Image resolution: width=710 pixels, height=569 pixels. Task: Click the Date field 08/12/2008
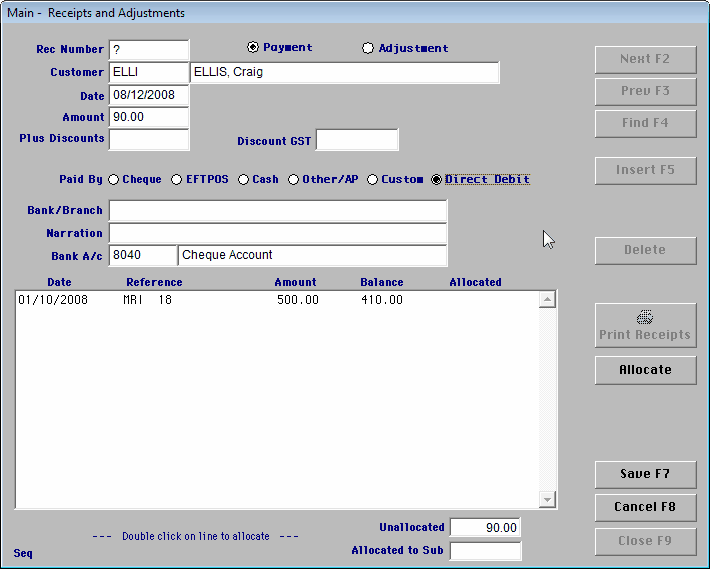tap(149, 95)
